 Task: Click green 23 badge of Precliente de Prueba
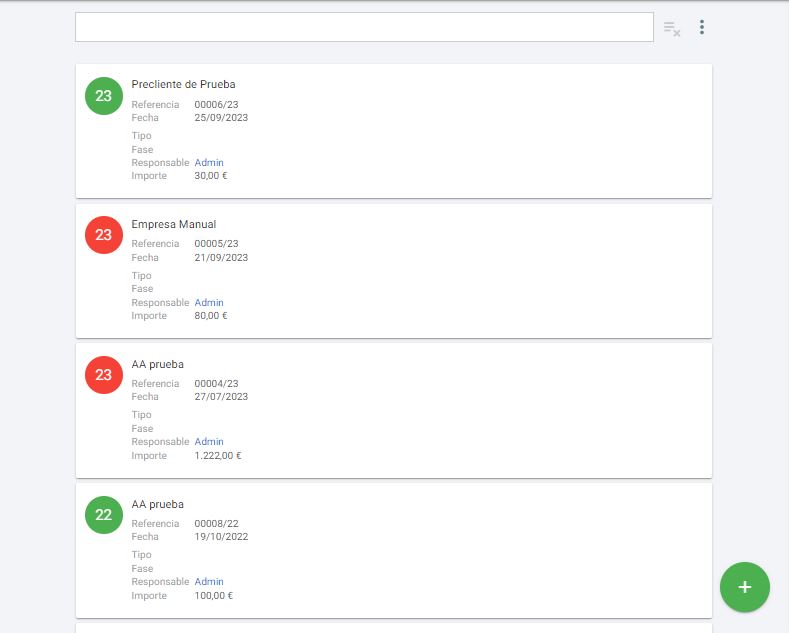[104, 96]
